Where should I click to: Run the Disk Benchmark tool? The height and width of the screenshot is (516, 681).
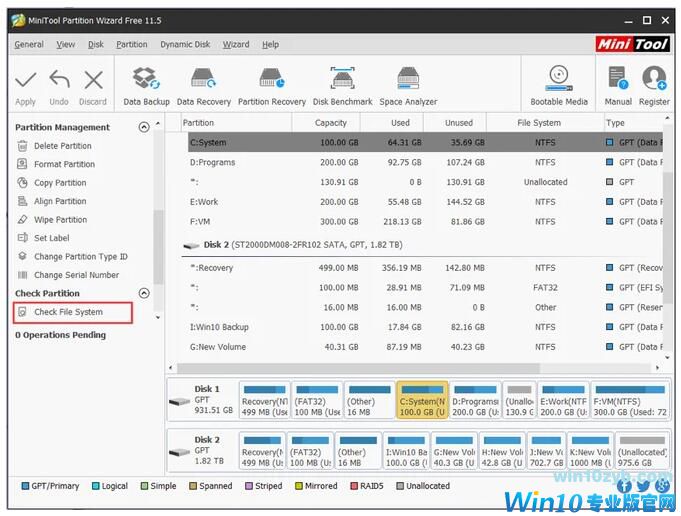[342, 82]
